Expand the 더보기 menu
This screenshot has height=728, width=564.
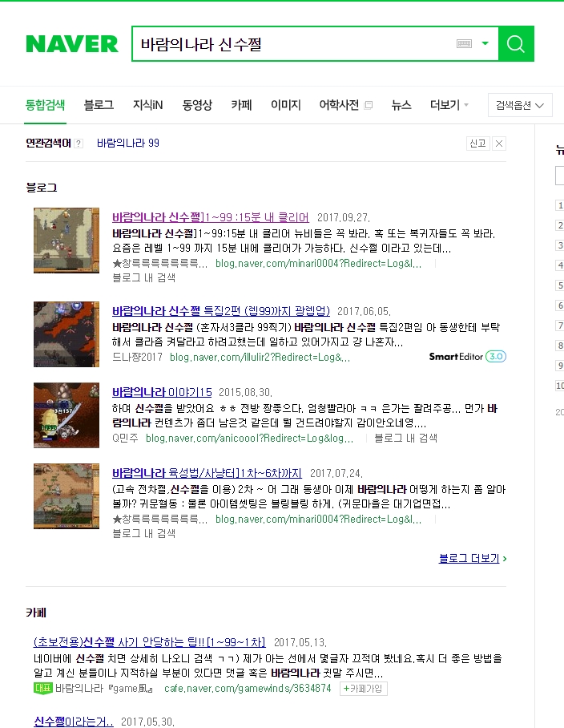(x=449, y=105)
